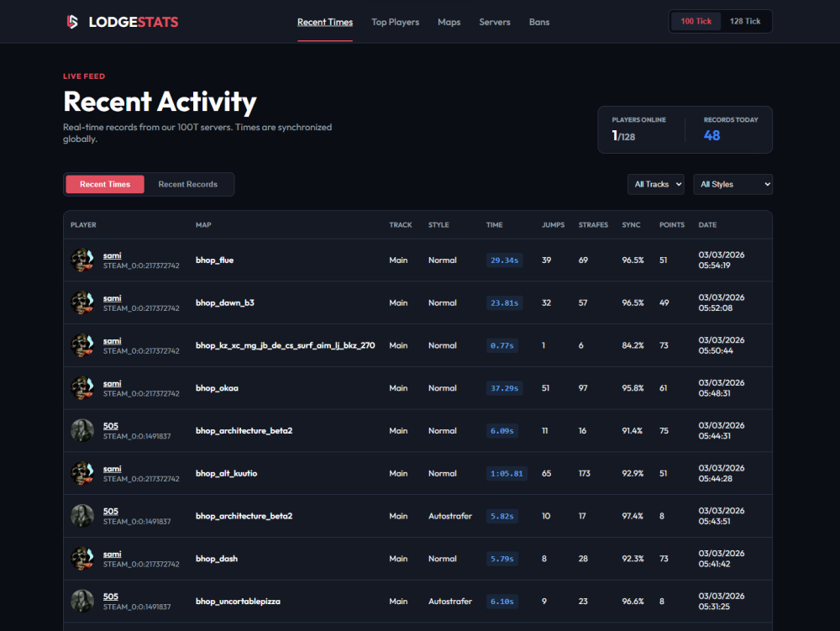Open sami's profile in bhop_dash row
The width and height of the screenshot is (840, 631).
click(113, 555)
